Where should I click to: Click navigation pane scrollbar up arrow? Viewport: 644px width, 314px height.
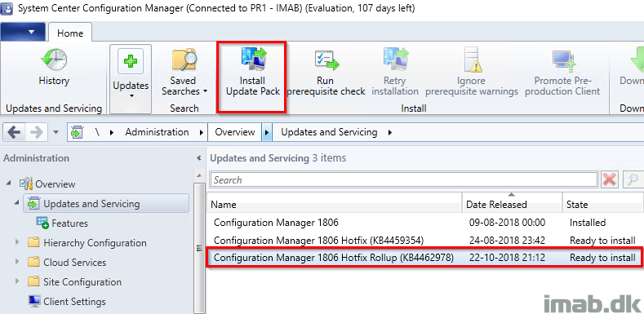[x=199, y=176]
